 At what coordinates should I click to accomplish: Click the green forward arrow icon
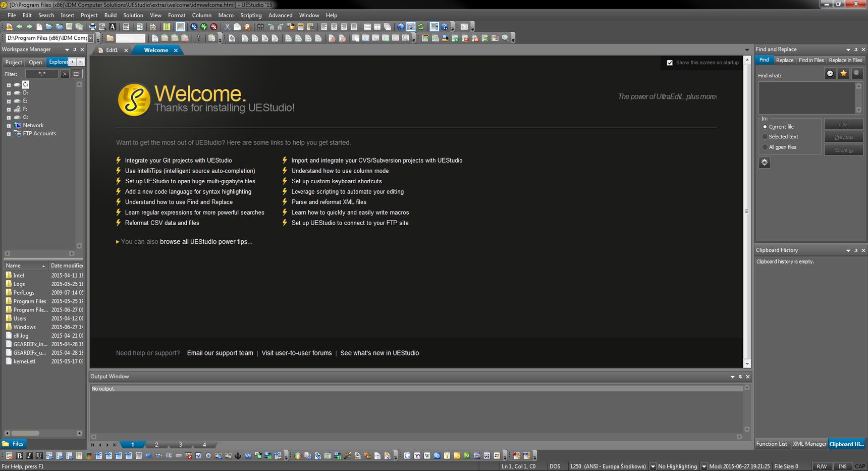coord(29,27)
